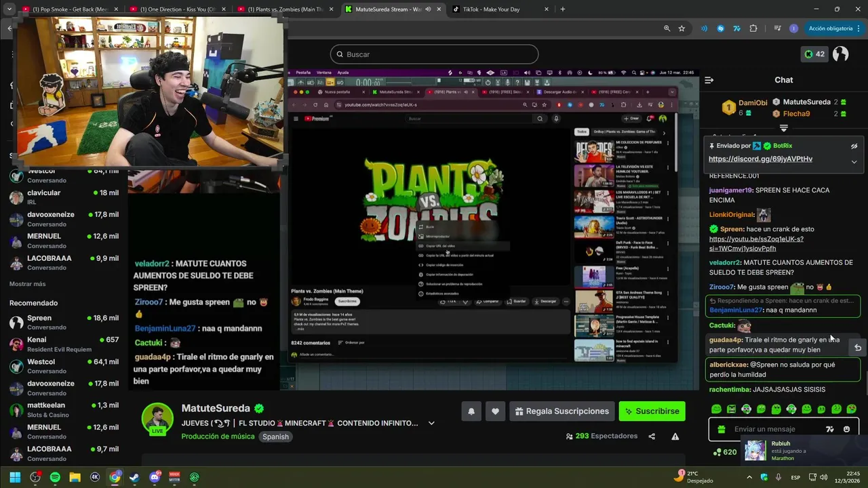868x488 pixels.
Task: Click the ESP keyboard language indicator
Action: point(795,477)
